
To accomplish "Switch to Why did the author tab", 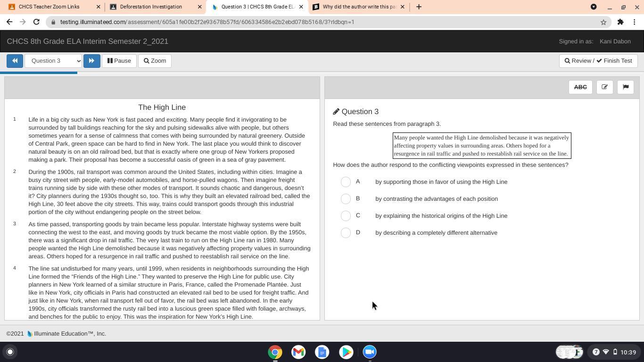I will [x=359, y=7].
